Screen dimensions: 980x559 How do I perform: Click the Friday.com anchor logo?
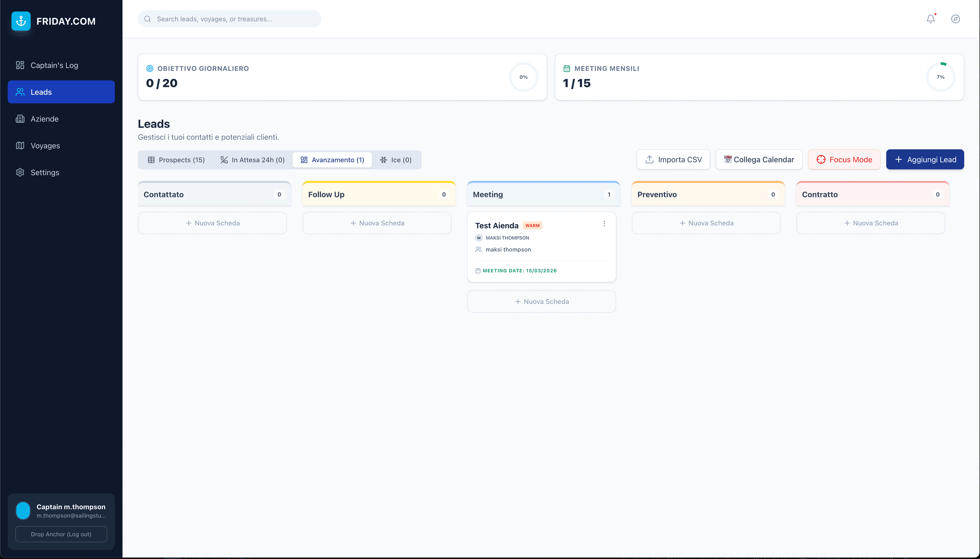21,21
